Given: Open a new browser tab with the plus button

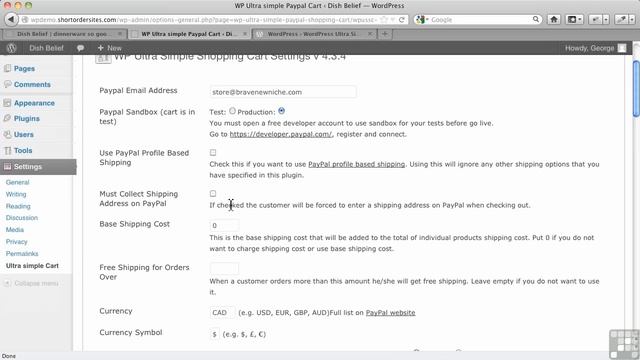Looking at the screenshot, I should 384,34.
